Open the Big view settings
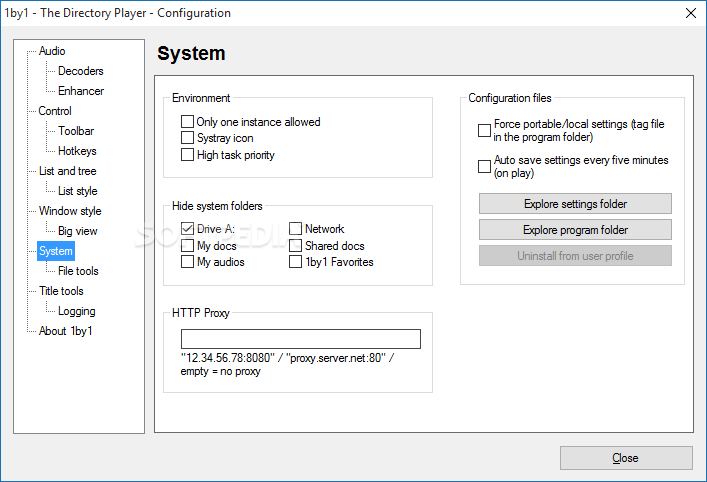Viewport: 707px width, 482px height. pos(78,231)
